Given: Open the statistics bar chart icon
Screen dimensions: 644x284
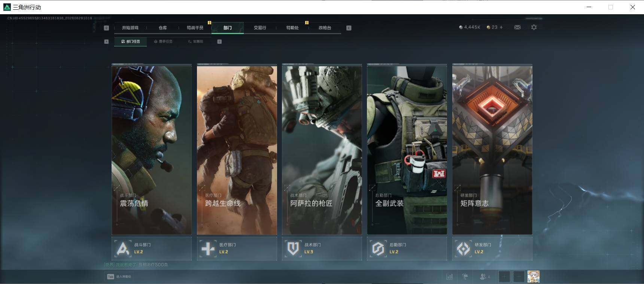Looking at the screenshot, I should tap(449, 277).
